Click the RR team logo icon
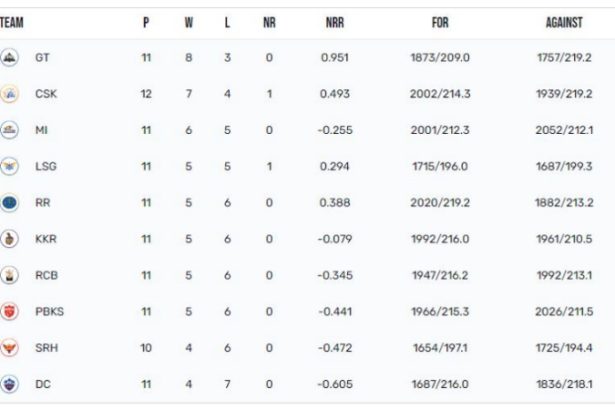Viewport: 615px width, 410px height. click(x=9, y=202)
